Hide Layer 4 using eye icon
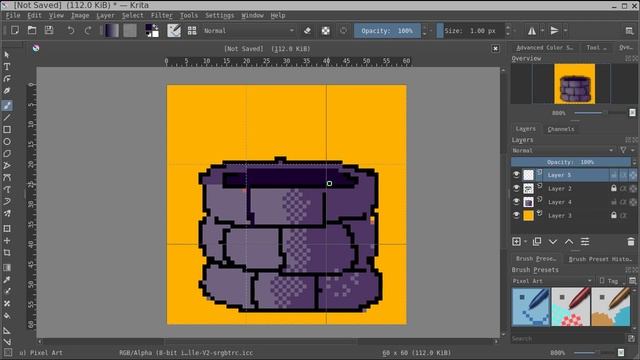 pos(516,202)
